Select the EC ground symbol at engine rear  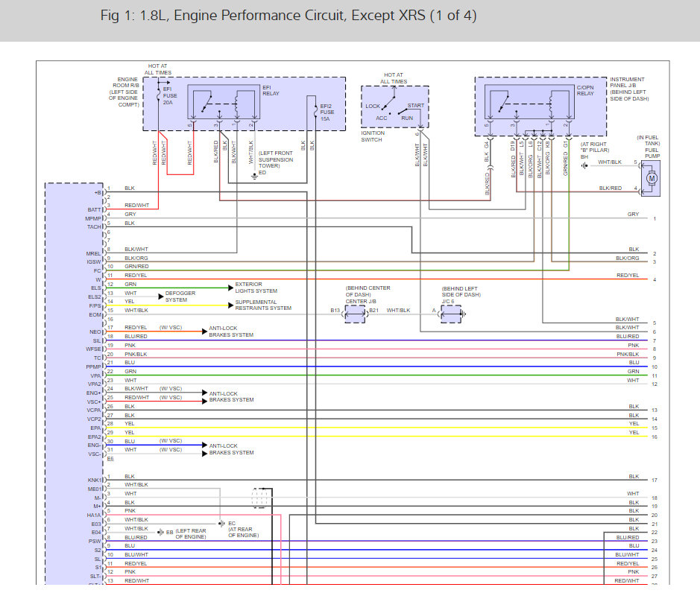tap(221, 524)
